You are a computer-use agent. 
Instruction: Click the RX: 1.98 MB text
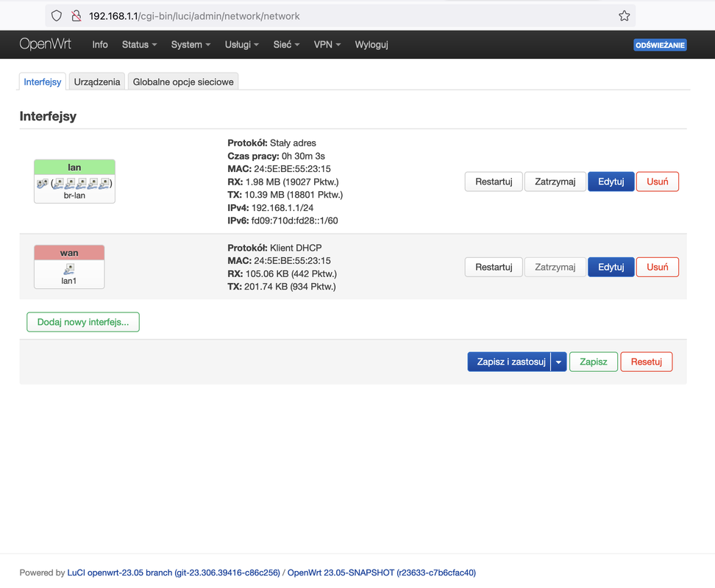[283, 182]
